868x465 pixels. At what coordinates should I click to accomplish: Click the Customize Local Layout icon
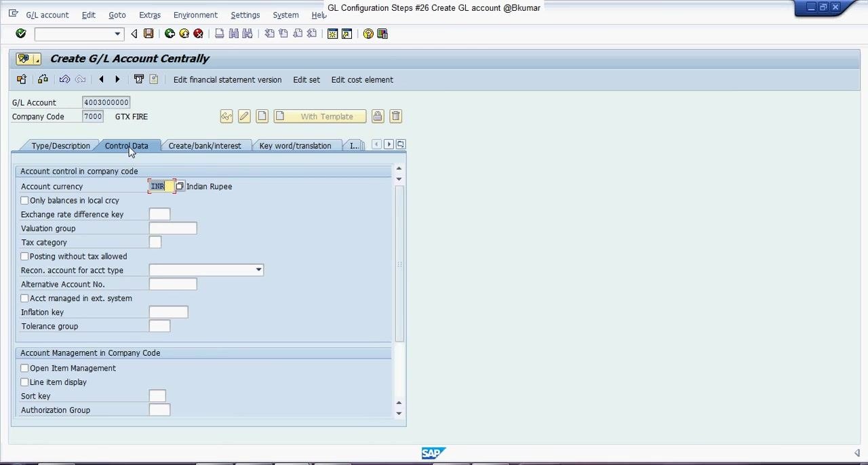(x=382, y=34)
